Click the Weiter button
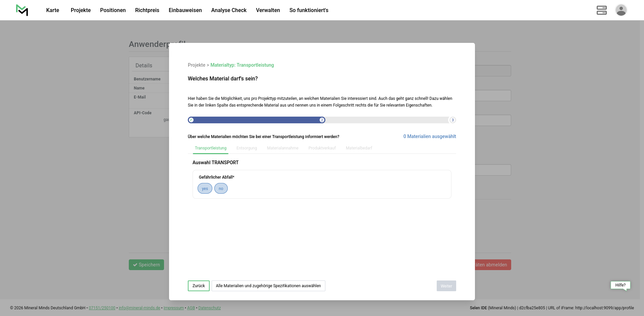The height and width of the screenshot is (316, 644). point(446,286)
